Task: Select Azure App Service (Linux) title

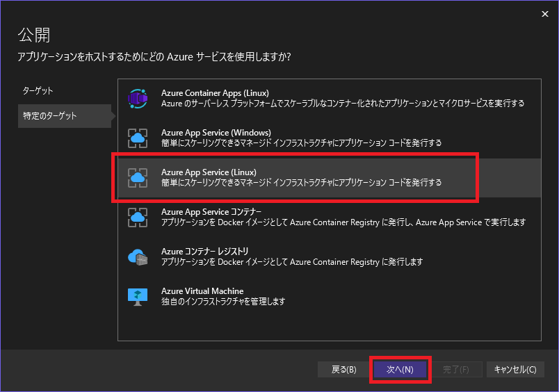Action: coord(209,172)
